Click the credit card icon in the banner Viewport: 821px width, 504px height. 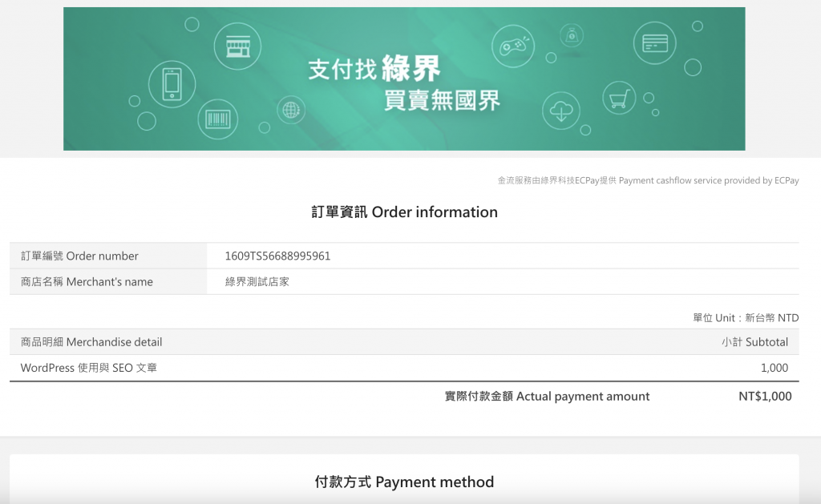655,43
